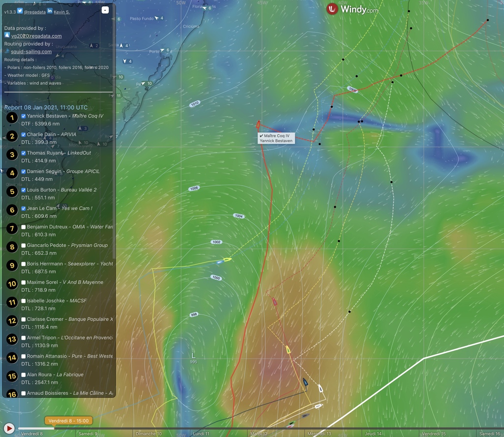The image size is (504, 437).
Task: Click the Twitter bird icon
Action: pos(20,11)
